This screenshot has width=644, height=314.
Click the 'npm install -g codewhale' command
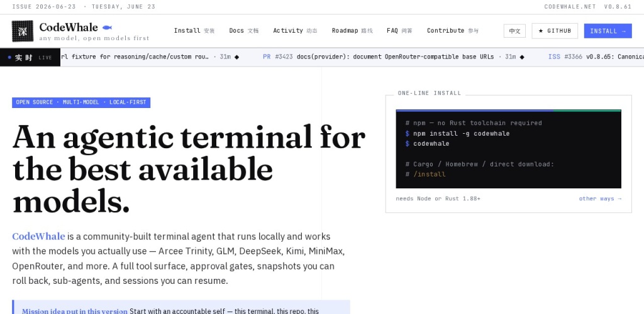click(461, 133)
